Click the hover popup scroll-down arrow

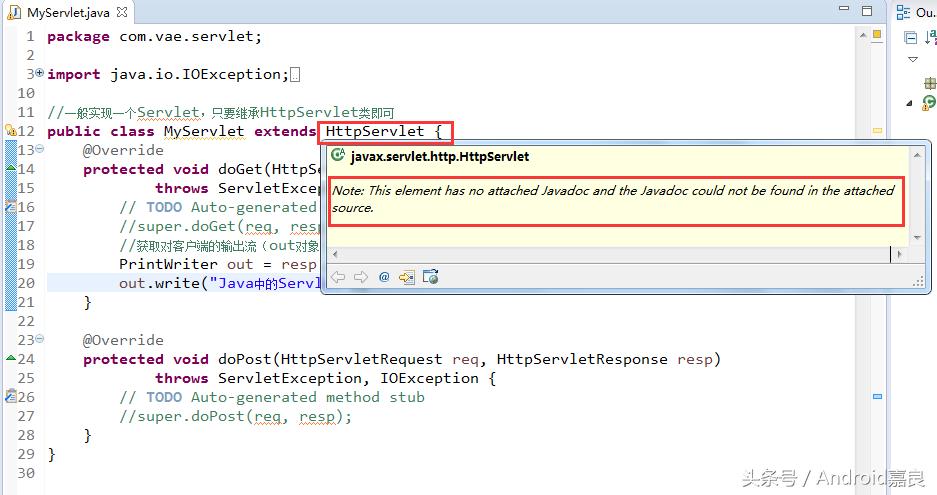917,237
